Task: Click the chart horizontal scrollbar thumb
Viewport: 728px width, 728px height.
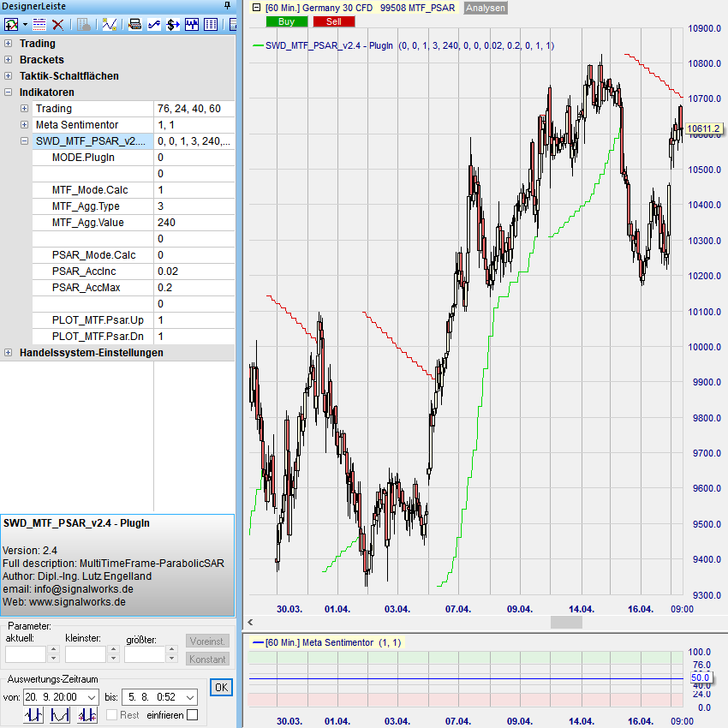Action: click(x=566, y=622)
